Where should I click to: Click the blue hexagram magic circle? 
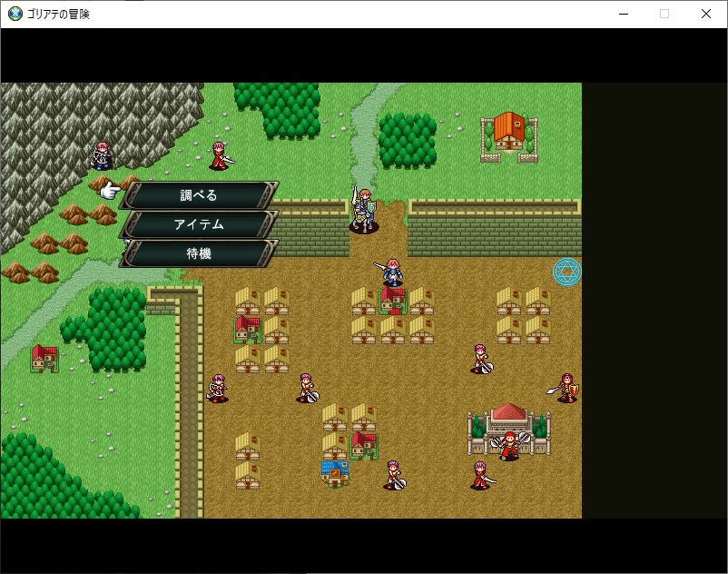click(567, 272)
